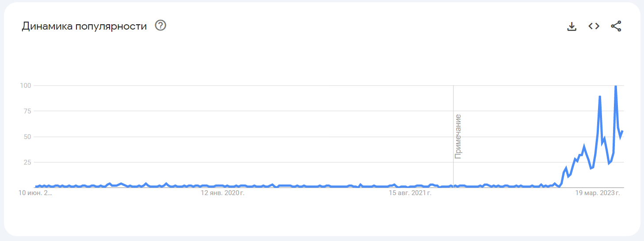Open the "Примечание" note marker
The image size is (644, 241).
[458, 136]
